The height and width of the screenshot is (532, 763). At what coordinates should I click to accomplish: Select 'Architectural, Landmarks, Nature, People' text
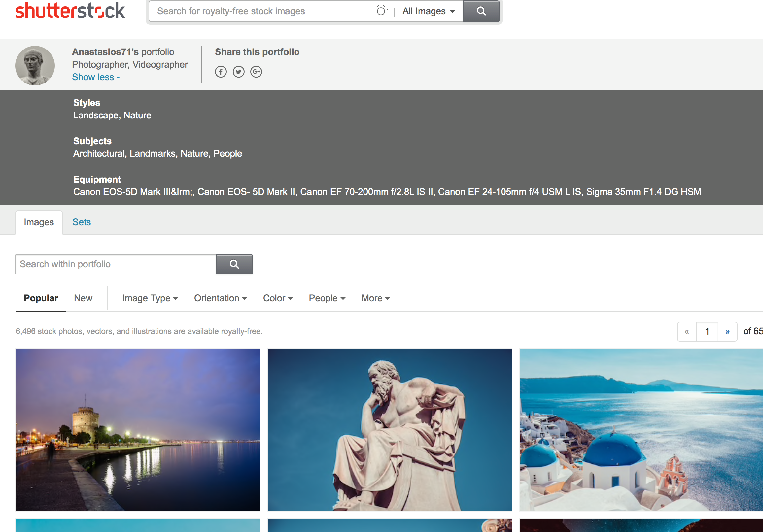coord(157,153)
